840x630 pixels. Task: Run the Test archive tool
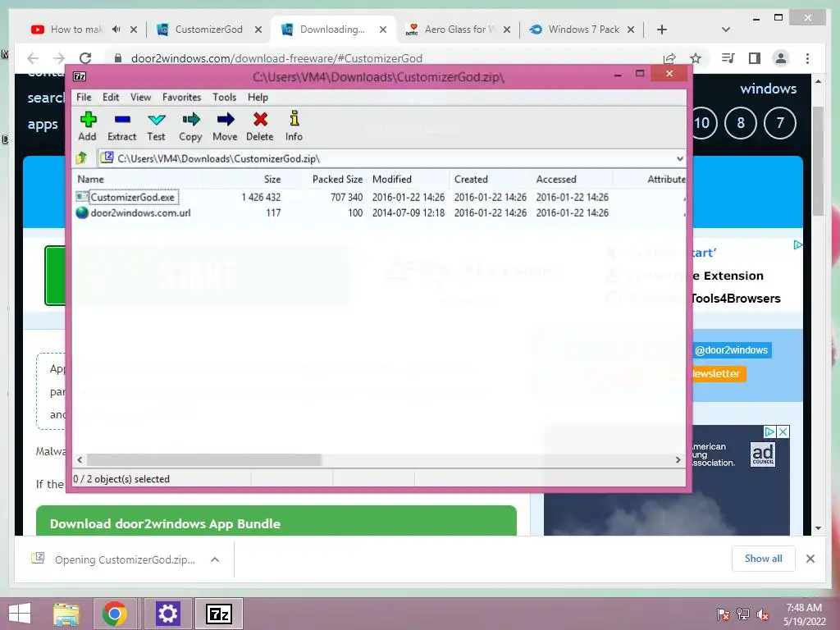click(156, 126)
